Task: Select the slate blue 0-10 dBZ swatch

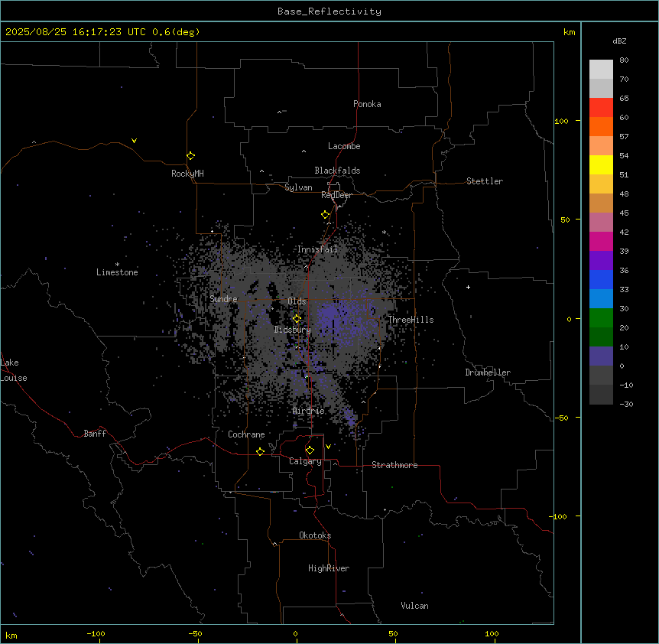Action: tap(601, 356)
